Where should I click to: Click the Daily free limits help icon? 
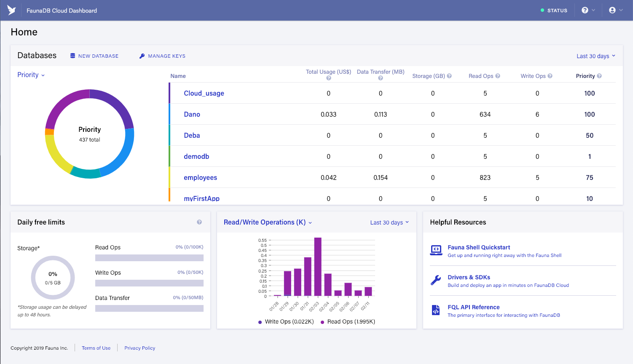pos(199,222)
